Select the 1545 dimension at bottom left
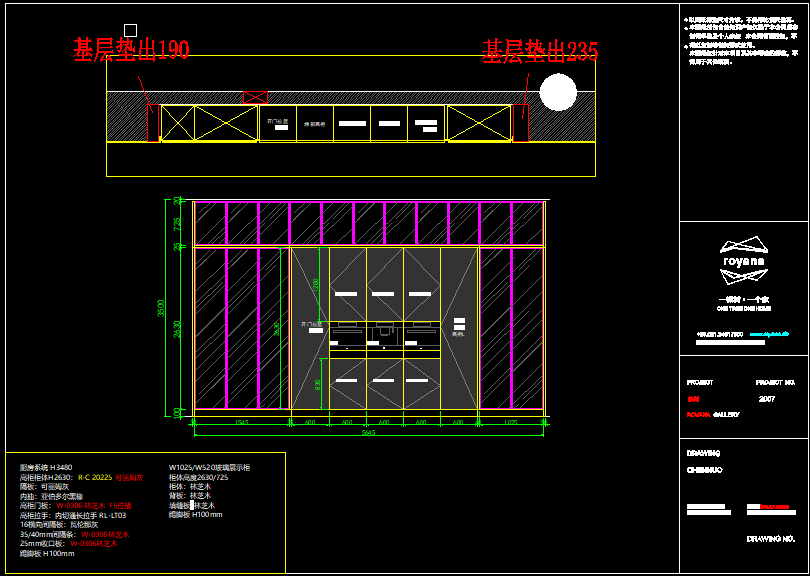The height and width of the screenshot is (576, 810). point(241,423)
